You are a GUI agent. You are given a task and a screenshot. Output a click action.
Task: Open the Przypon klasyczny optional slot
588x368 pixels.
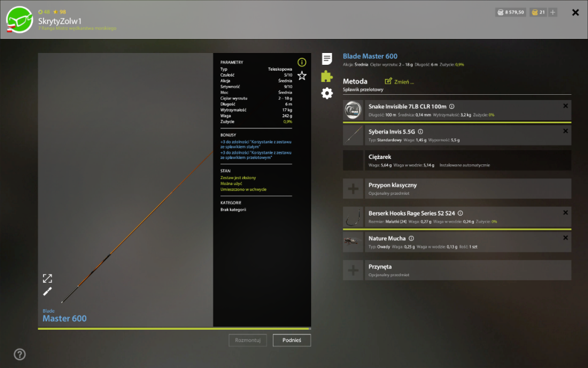pyautogui.click(x=468, y=189)
